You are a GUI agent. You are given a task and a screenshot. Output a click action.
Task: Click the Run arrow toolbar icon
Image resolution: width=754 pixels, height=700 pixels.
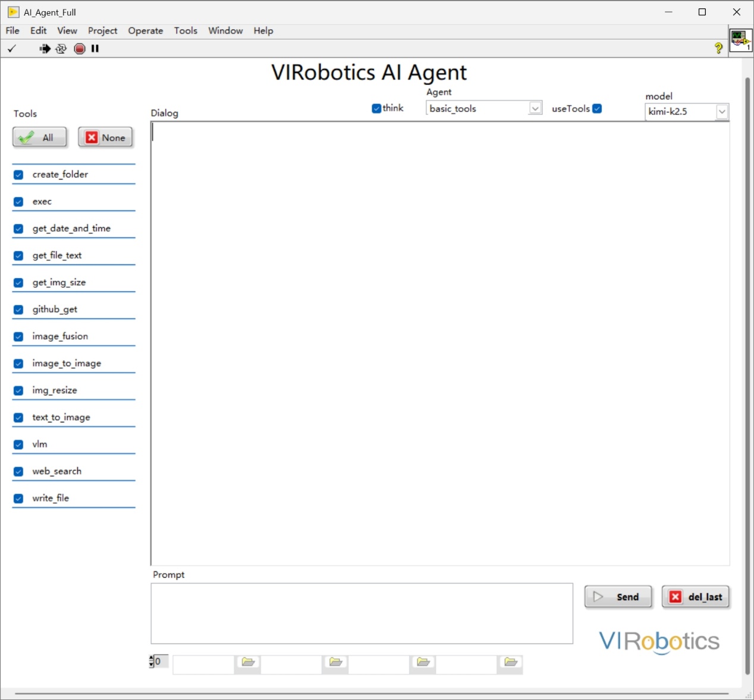[45, 49]
